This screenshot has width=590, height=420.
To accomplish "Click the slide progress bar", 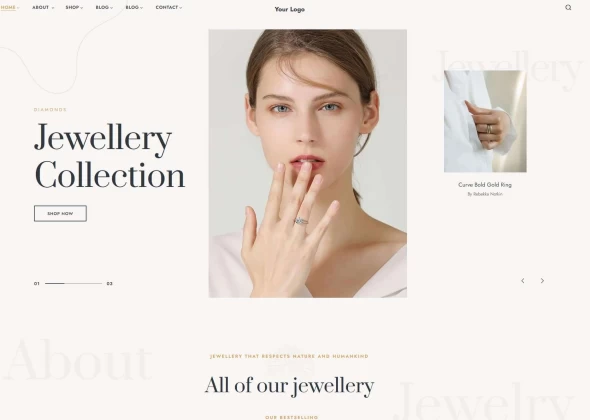I will pyautogui.click(x=73, y=283).
